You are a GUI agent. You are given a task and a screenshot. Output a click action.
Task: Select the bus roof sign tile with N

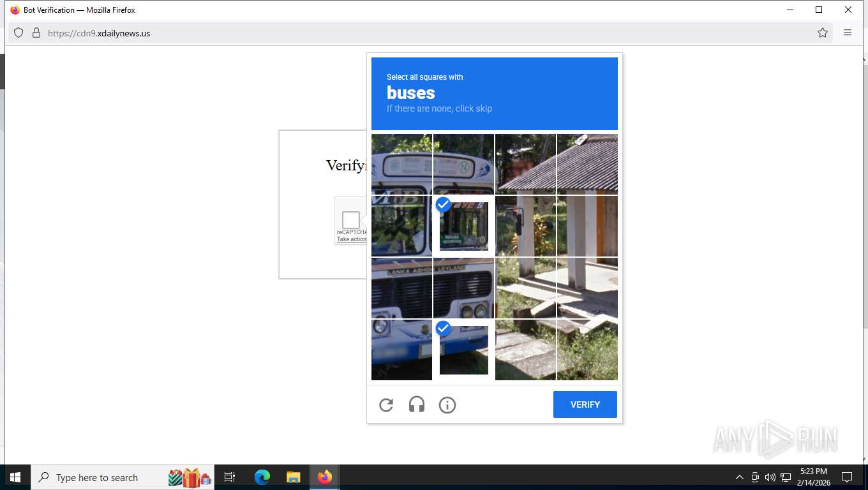point(464,164)
